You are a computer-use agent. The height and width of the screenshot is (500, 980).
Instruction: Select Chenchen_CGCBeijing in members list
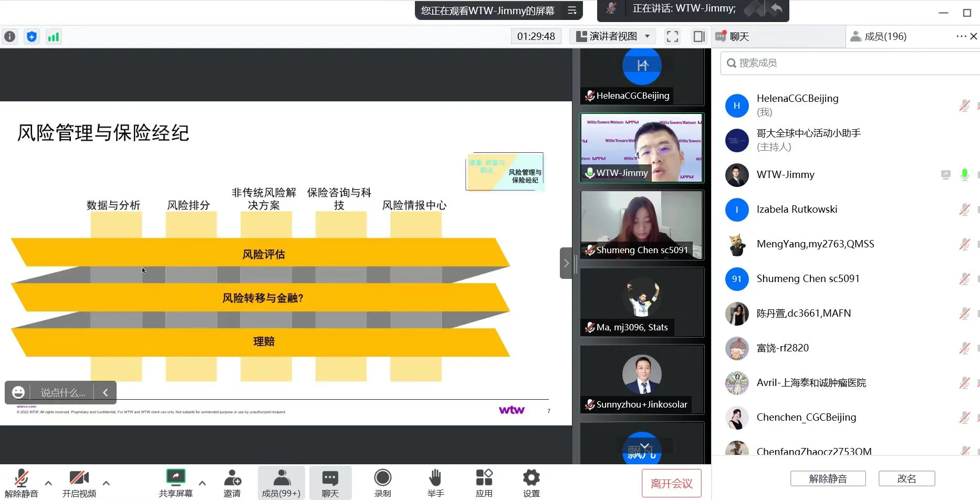pos(846,418)
